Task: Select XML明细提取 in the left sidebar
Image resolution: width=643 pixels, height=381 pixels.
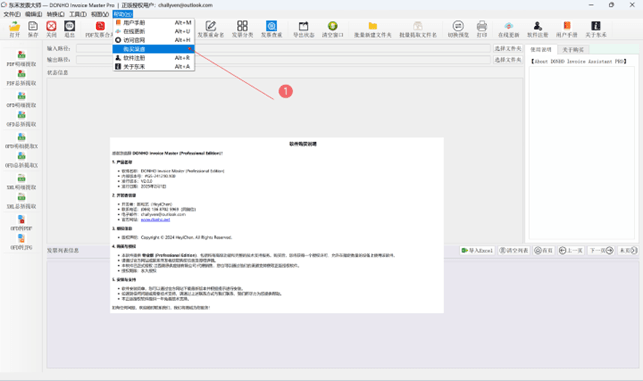Action: click(x=21, y=182)
